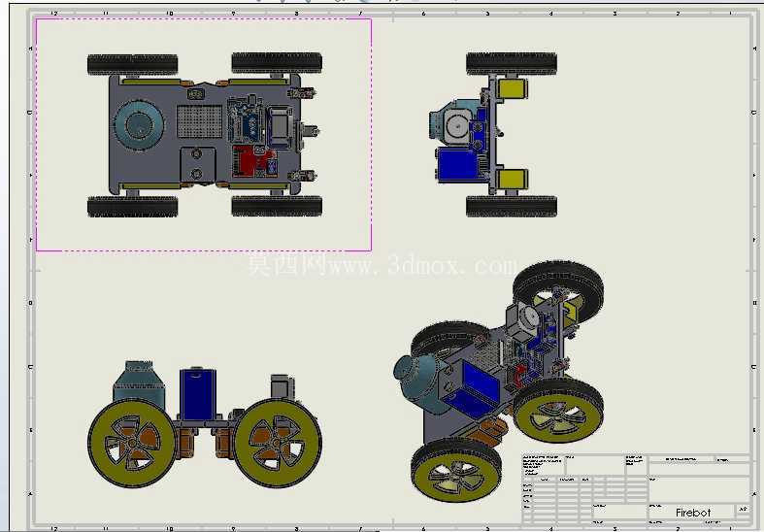The height and width of the screenshot is (532, 764).
Task: Select the grey sensor block in side view
Action: (x=282, y=387)
